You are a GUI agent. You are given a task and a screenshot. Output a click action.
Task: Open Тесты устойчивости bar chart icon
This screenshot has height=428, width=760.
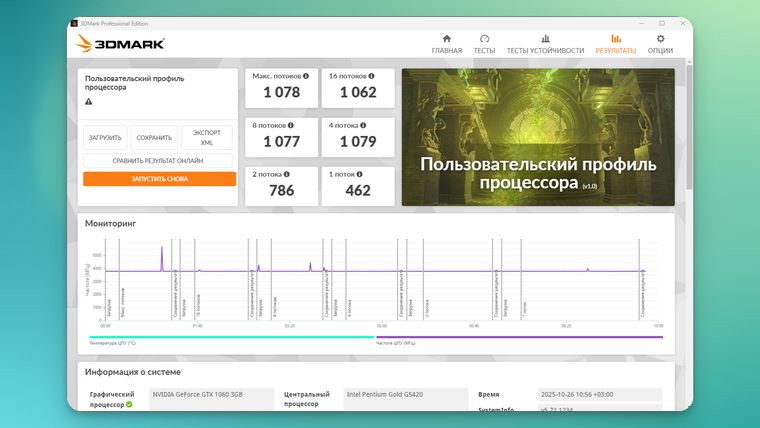coord(545,39)
